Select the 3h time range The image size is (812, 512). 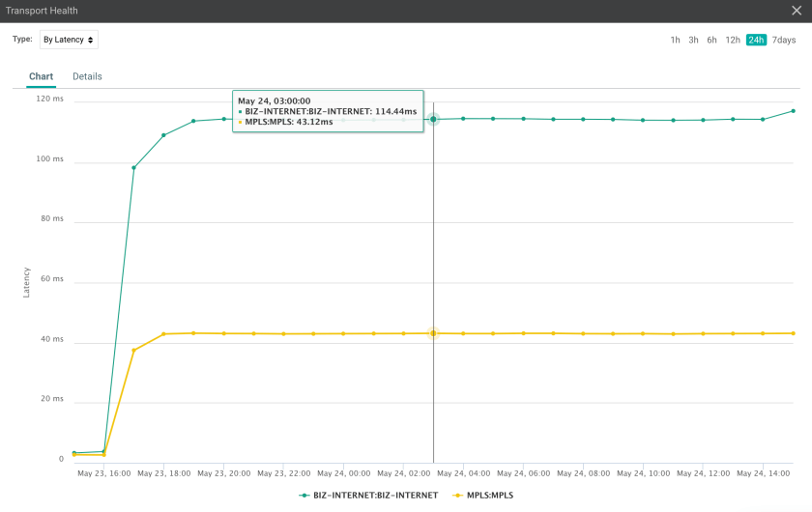tap(693, 40)
